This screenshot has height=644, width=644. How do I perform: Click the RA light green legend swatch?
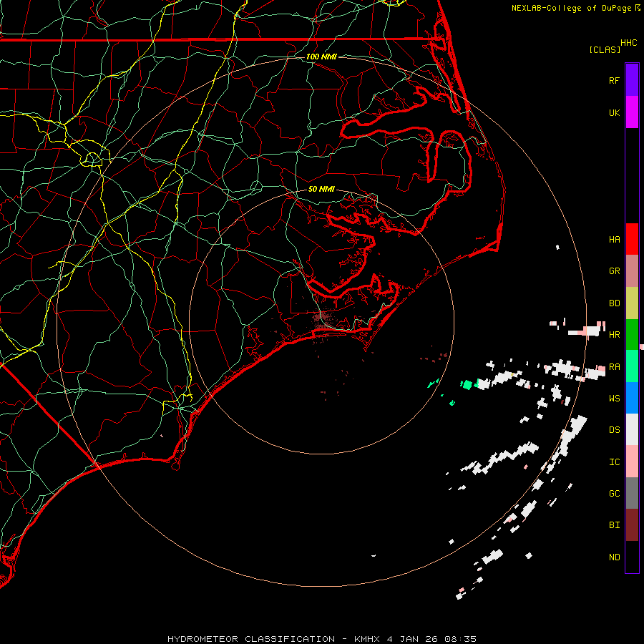(632, 366)
